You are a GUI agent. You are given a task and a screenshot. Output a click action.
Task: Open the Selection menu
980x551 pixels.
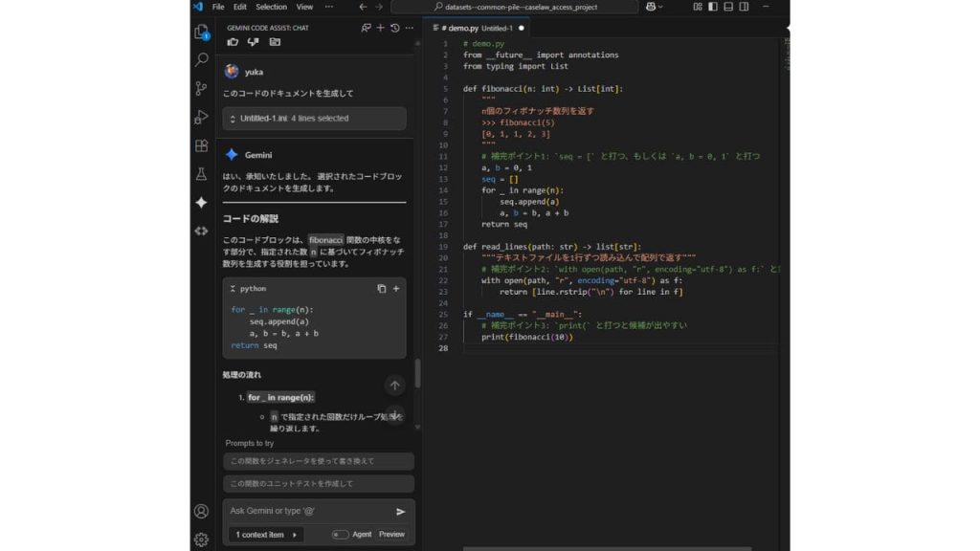(x=271, y=7)
